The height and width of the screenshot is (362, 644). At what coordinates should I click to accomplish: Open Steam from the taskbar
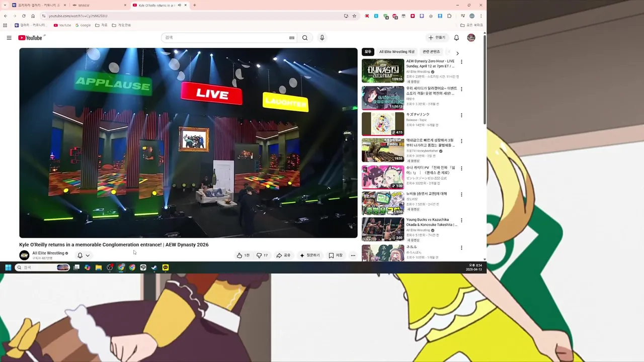[154, 267]
